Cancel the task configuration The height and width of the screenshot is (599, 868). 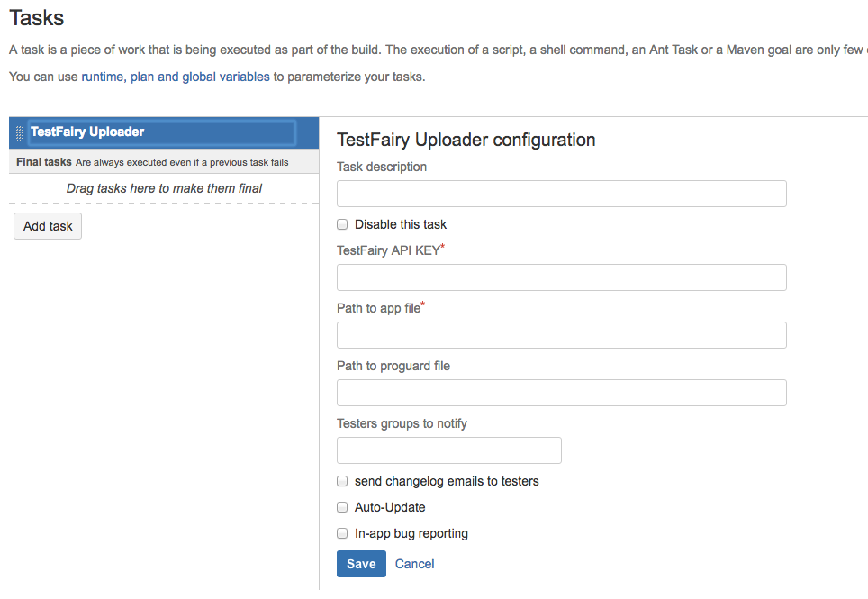[414, 563]
